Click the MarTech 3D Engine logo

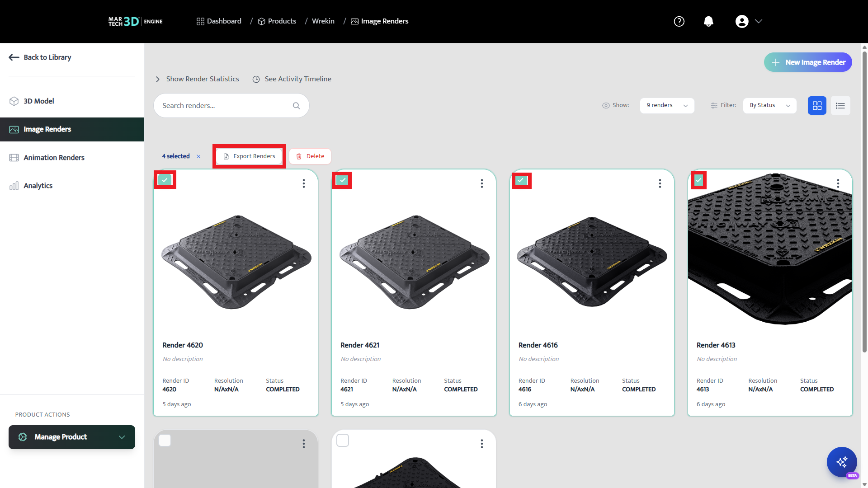click(x=135, y=21)
